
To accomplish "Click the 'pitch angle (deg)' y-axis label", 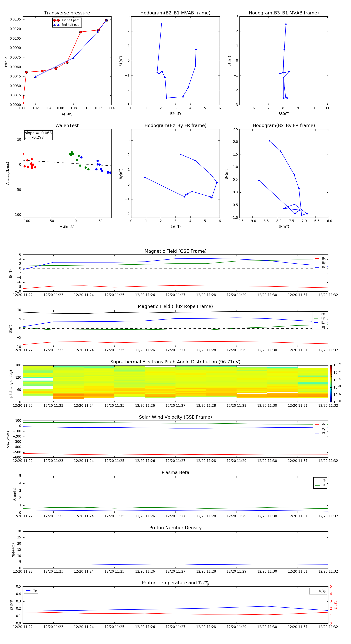I will pyautogui.click(x=11, y=384).
